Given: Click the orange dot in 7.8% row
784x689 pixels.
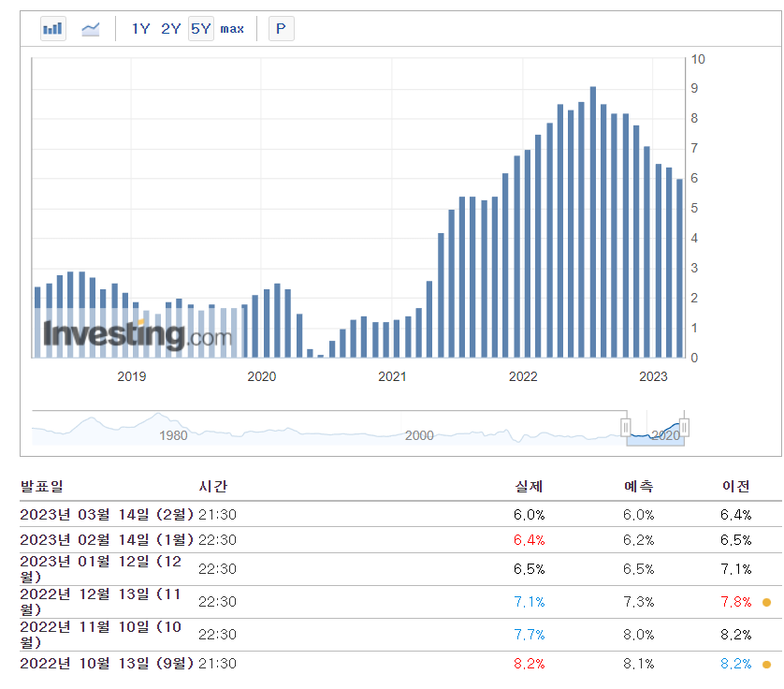Looking at the screenshot, I should tap(766, 602).
